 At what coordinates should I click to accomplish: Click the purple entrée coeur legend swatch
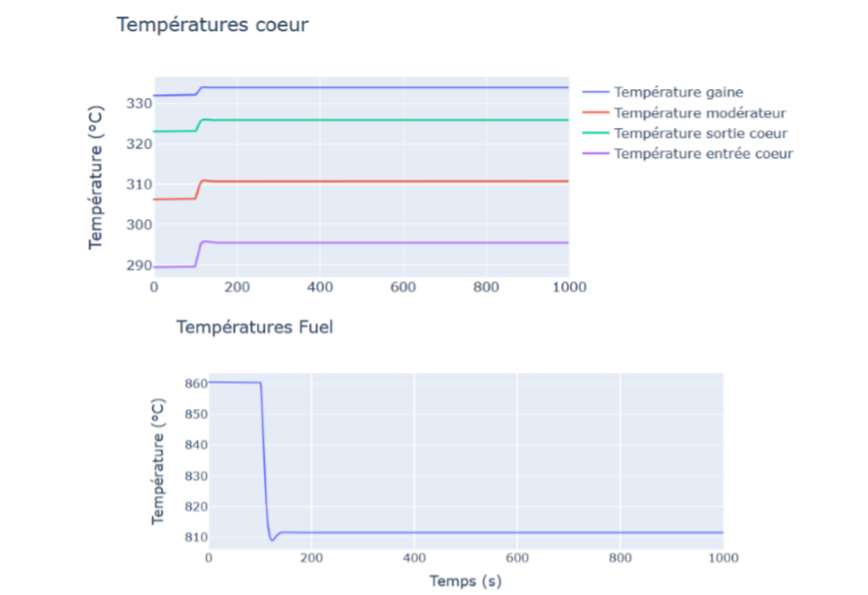595,153
